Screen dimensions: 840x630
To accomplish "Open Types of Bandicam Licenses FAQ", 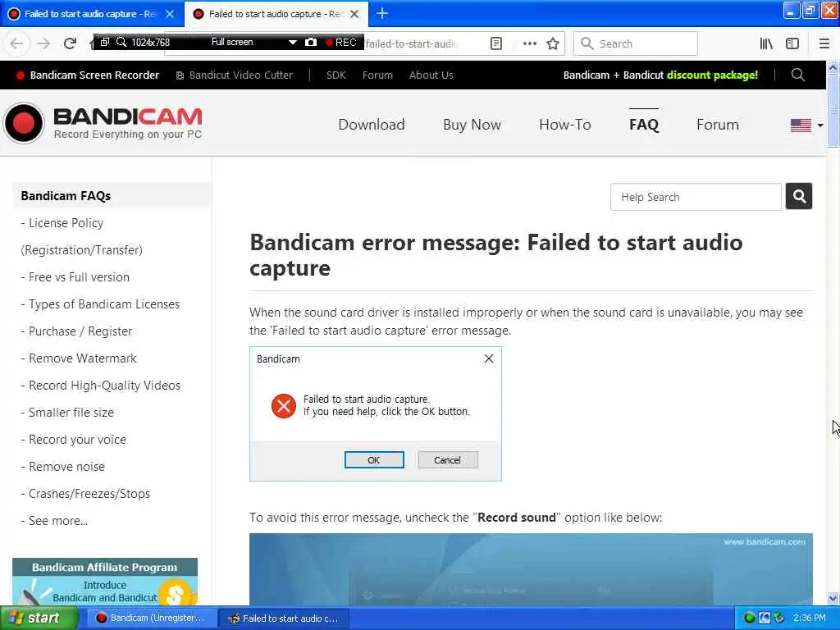I will point(100,304).
